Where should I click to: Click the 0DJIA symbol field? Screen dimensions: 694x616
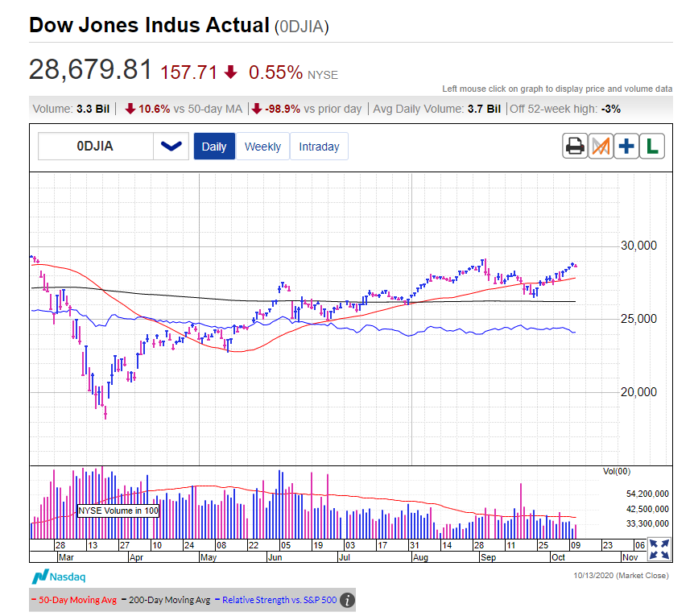click(96, 146)
